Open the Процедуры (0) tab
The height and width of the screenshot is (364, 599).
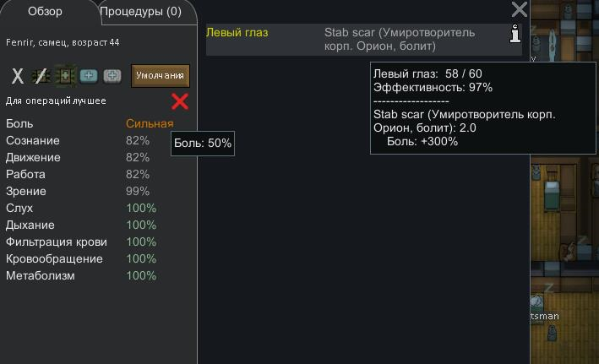coord(141,12)
